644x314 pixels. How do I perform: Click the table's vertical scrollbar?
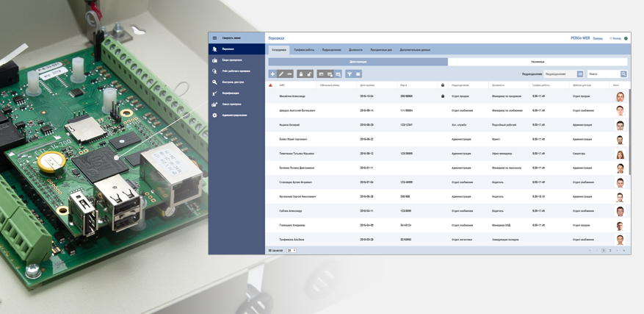click(x=629, y=132)
